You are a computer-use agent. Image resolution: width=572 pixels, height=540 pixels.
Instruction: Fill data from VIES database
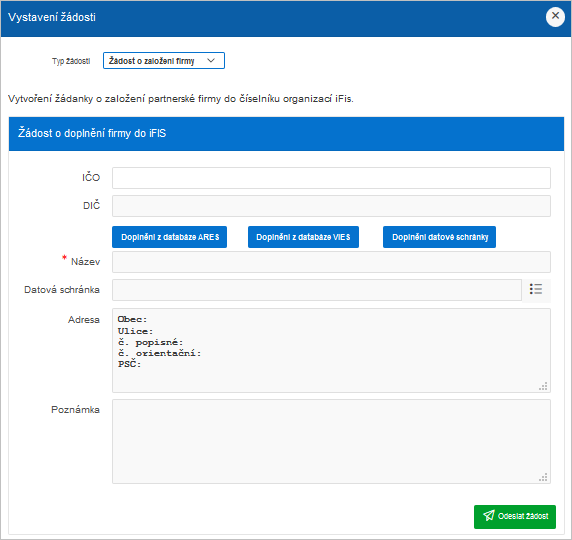(304, 237)
